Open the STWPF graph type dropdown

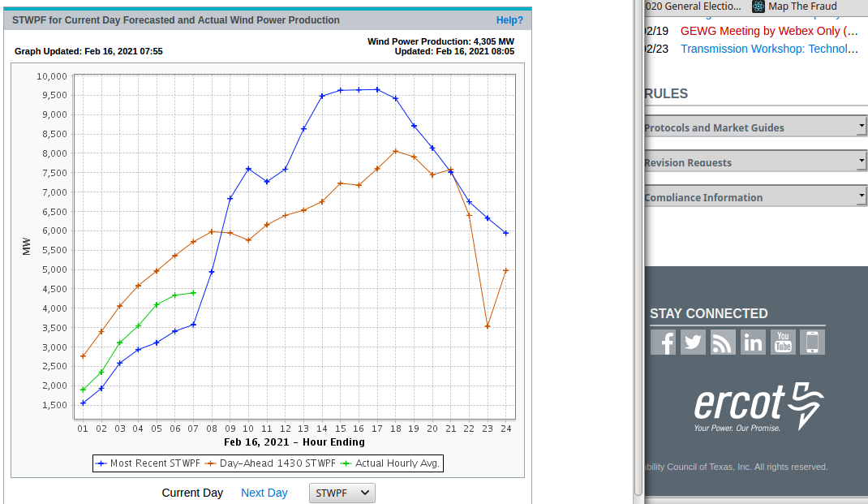[342, 493]
